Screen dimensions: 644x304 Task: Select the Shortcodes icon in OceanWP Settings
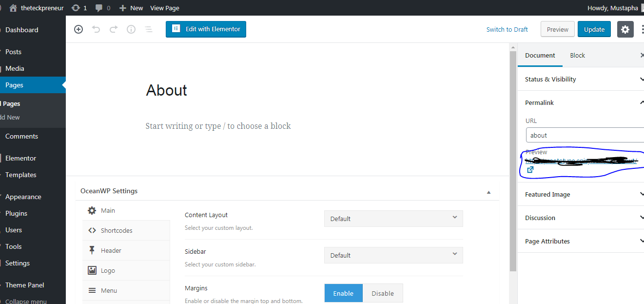[92, 230]
